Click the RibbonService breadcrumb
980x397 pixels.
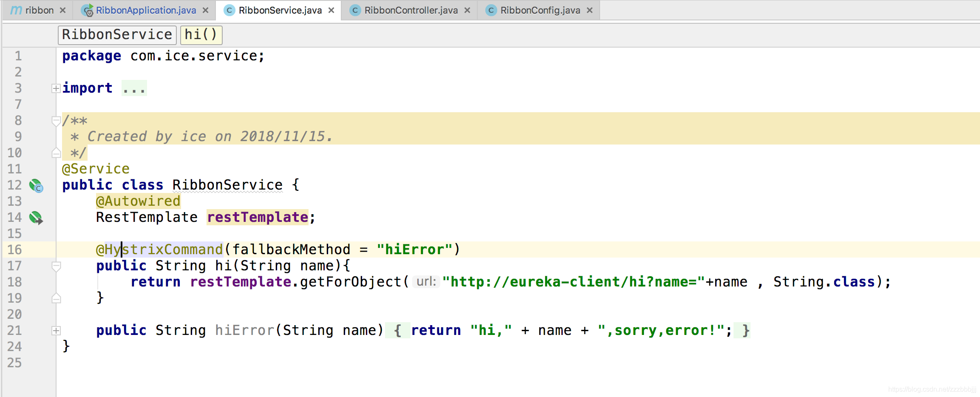pos(117,34)
